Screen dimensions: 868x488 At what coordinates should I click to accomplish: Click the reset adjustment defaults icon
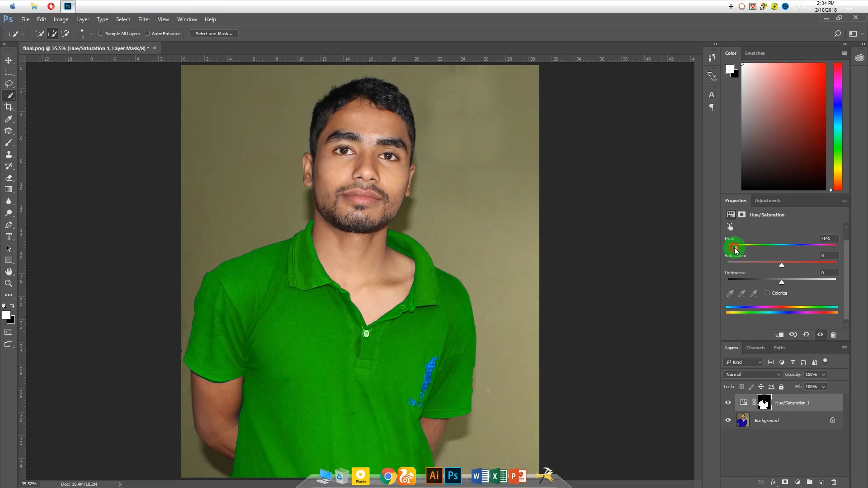click(806, 335)
